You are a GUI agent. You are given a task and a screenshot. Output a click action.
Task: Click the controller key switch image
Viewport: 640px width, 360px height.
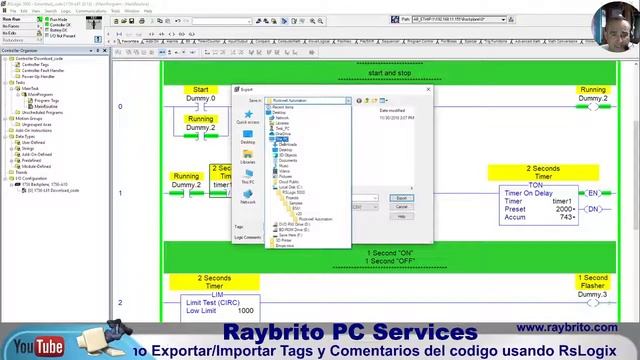click(x=94, y=23)
